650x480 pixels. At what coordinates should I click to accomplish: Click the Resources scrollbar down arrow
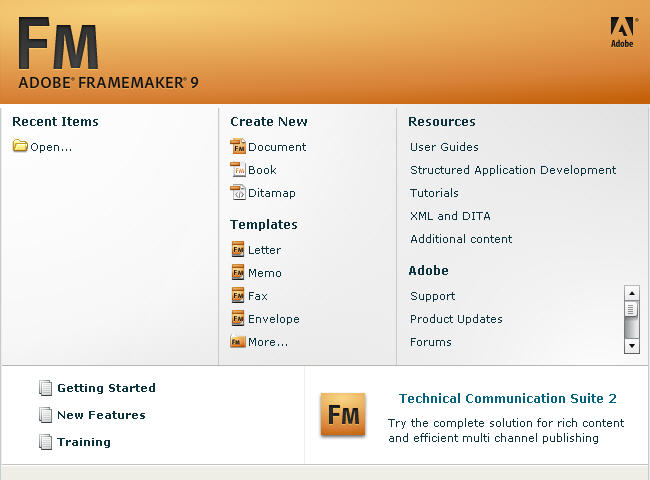[631, 345]
